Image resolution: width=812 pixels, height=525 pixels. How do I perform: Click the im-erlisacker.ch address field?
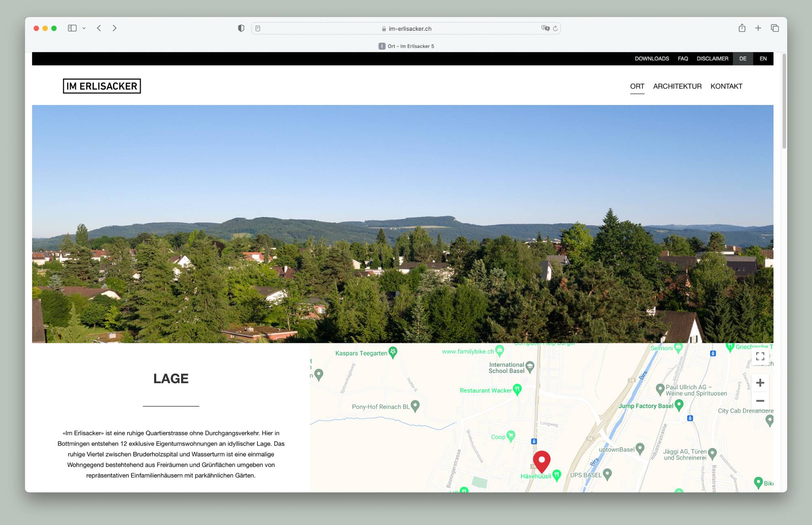tap(406, 28)
